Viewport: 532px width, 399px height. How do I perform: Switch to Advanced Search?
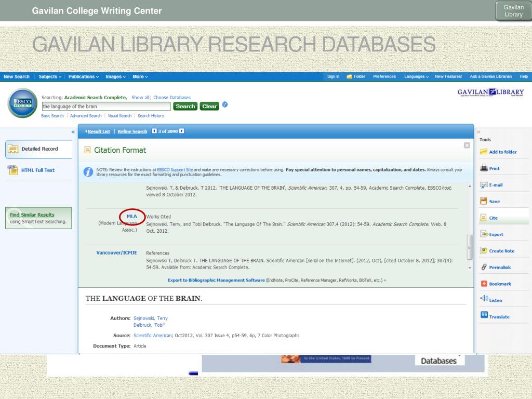[86, 116]
